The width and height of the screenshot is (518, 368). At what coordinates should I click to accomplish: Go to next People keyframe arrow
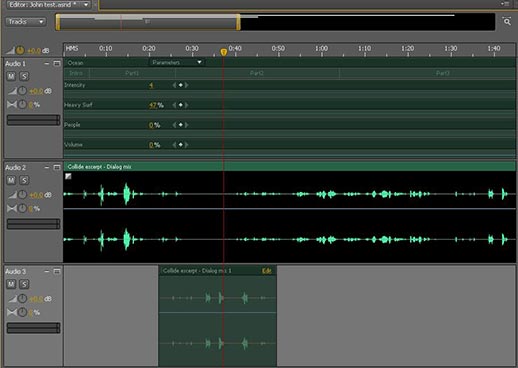[187, 125]
